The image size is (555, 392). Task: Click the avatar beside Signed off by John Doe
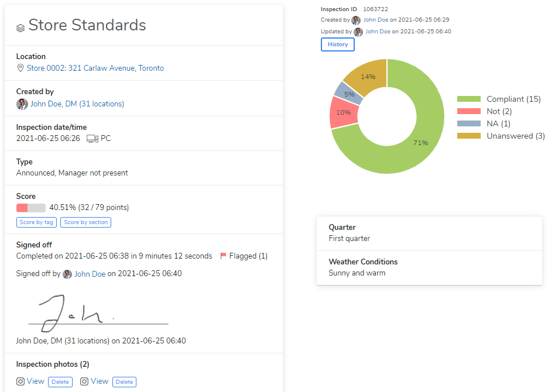pyautogui.click(x=67, y=273)
